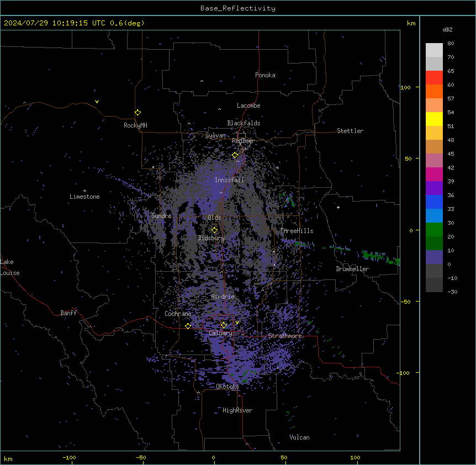The width and height of the screenshot is (476, 465).
Task: Select the magenta swatch in dBZ legend
Action: 434,174
